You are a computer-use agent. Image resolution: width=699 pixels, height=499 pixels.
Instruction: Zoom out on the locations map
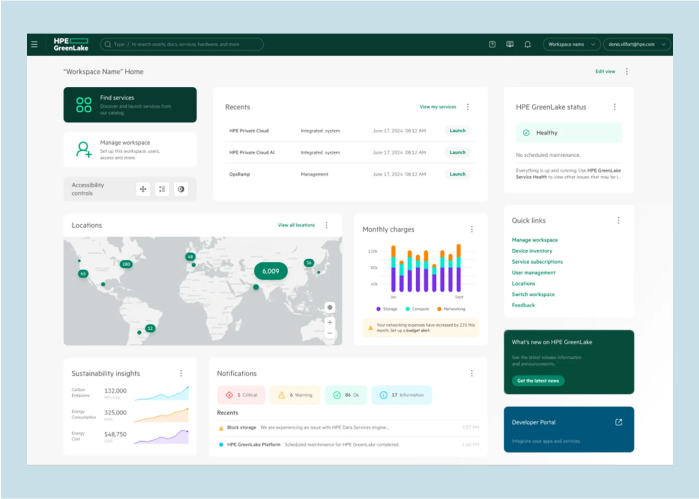tap(330, 333)
